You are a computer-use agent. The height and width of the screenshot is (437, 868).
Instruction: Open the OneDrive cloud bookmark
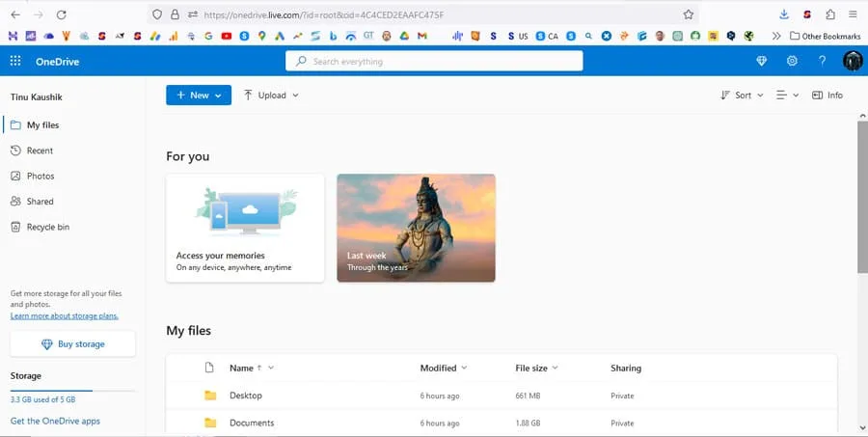click(49, 36)
